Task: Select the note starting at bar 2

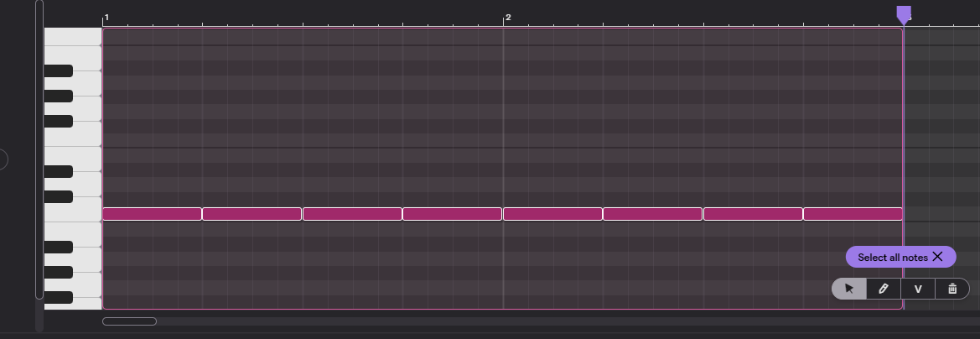Action: [552, 214]
